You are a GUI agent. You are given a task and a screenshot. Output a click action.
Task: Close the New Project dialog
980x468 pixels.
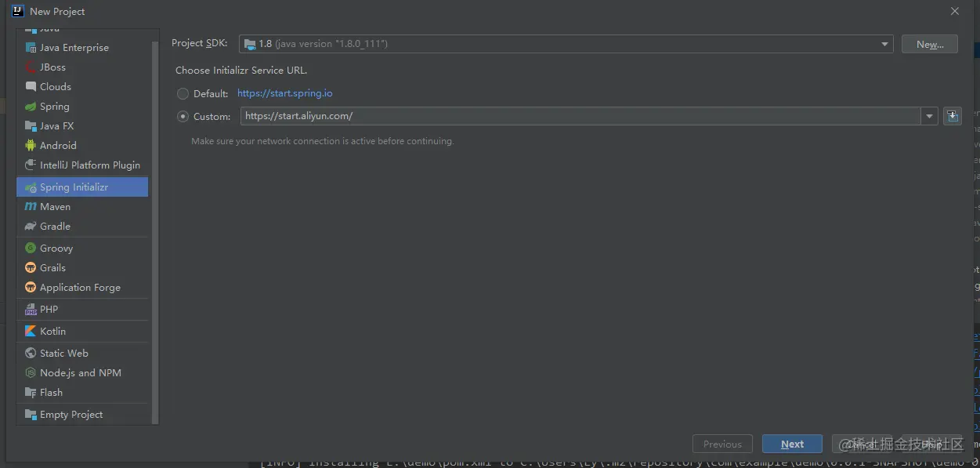tap(954, 11)
